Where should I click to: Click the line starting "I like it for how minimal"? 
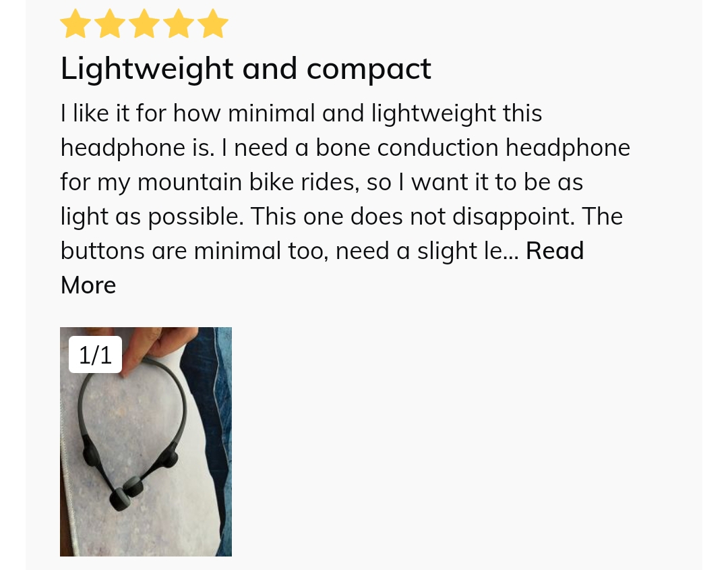(x=301, y=113)
